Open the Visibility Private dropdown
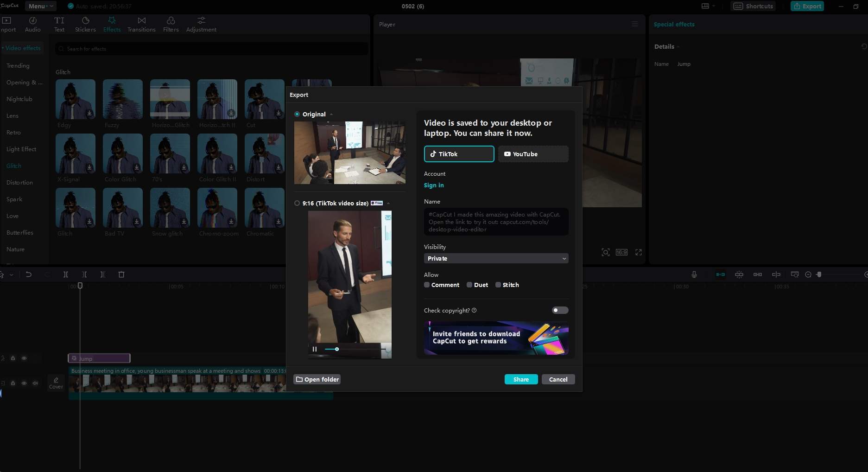Screen dimensions: 868x472 click(496, 258)
